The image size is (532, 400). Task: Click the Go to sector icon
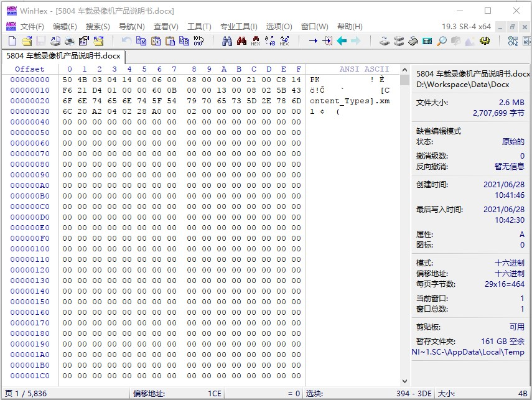[327, 41]
